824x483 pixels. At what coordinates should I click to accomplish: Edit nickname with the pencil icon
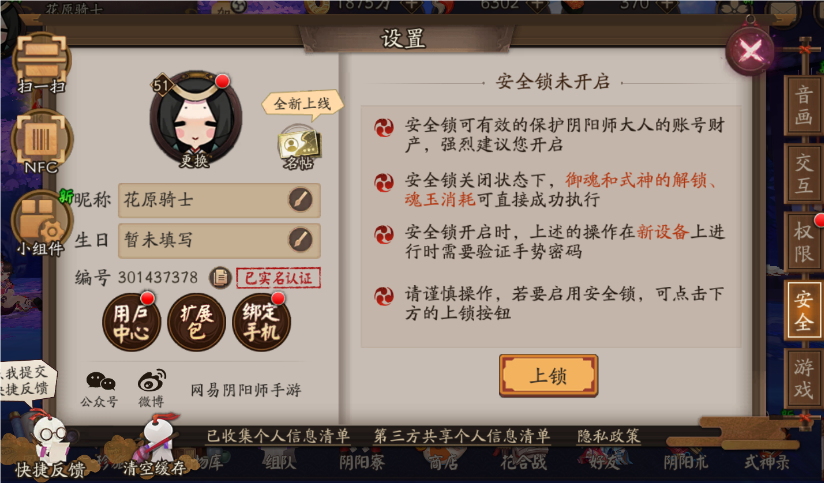click(x=301, y=200)
